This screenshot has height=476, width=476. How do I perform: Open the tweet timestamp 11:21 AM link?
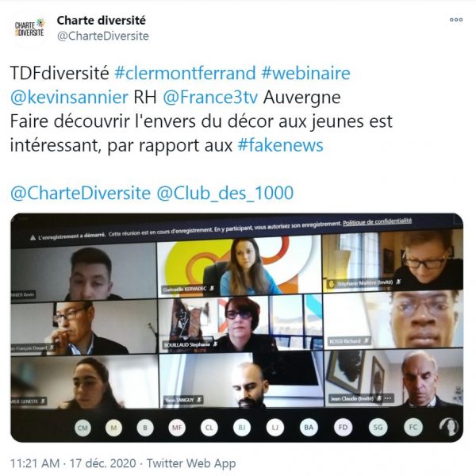(35, 463)
